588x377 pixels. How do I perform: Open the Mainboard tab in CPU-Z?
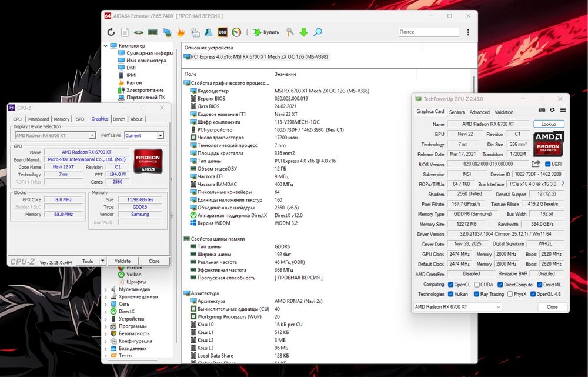[39, 119]
